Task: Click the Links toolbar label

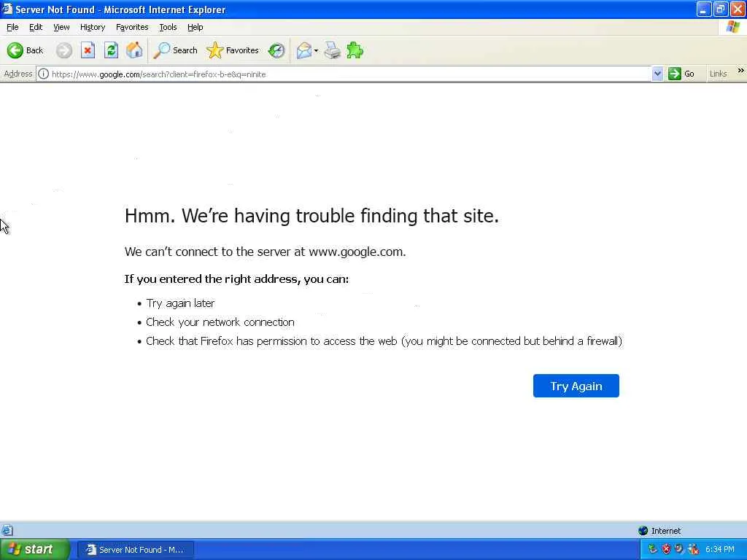Action: pos(718,74)
